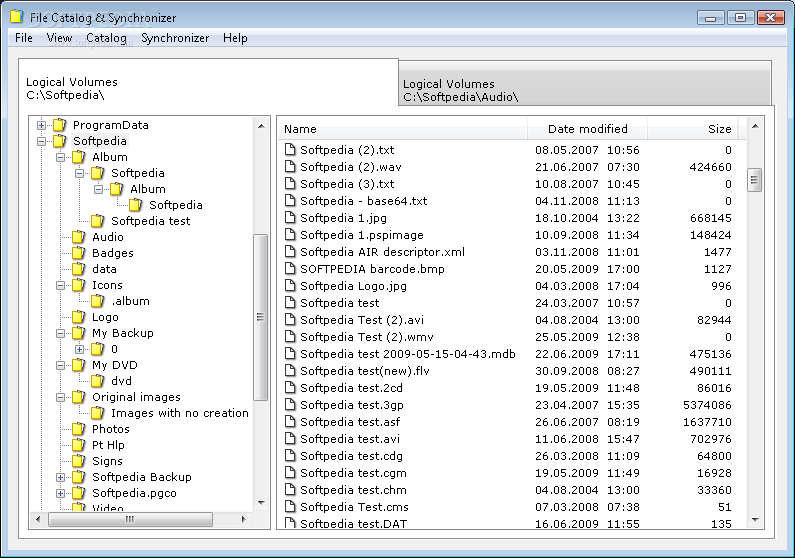795x558 pixels.
Task: Collapse the Original images folder node
Action: pos(60,397)
